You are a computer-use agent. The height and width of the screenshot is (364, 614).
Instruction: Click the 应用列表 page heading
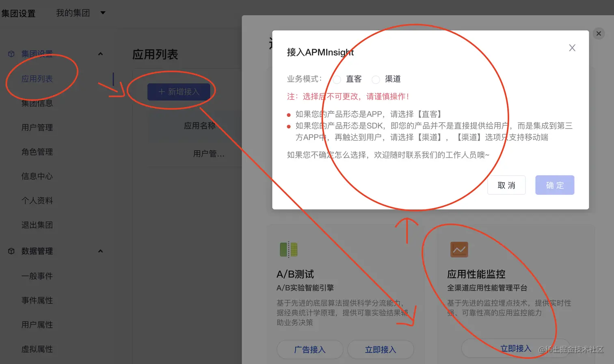point(155,54)
